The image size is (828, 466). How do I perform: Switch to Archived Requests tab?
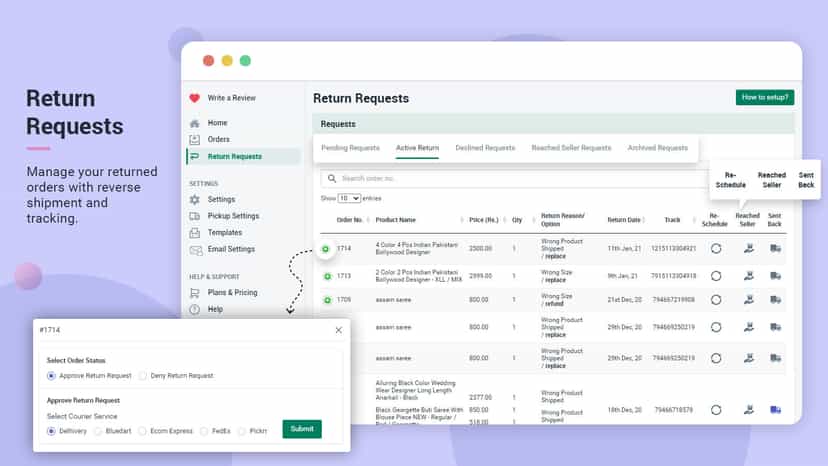coord(657,148)
